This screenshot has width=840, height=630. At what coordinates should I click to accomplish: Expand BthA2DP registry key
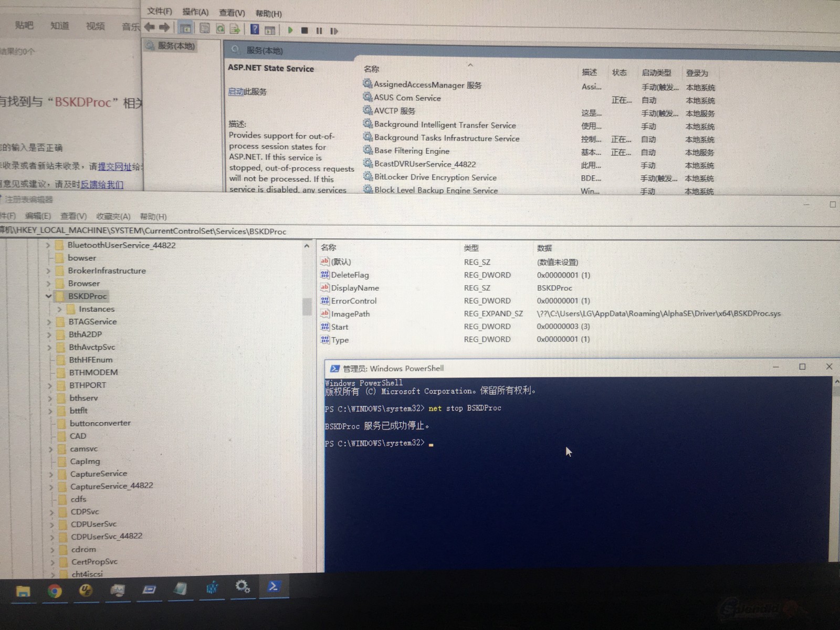tap(49, 334)
